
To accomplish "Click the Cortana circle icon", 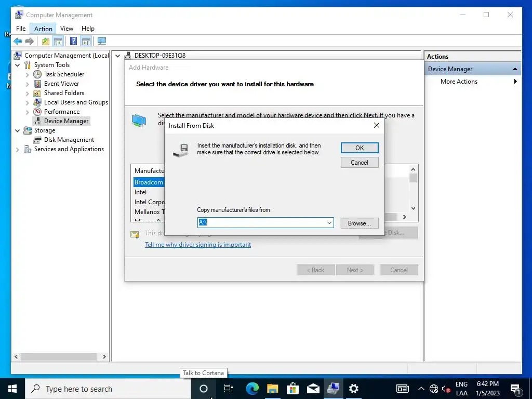I will (204, 389).
